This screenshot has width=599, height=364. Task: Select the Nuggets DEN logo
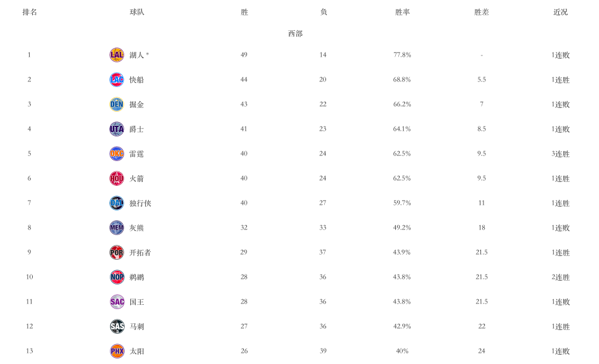pos(117,104)
